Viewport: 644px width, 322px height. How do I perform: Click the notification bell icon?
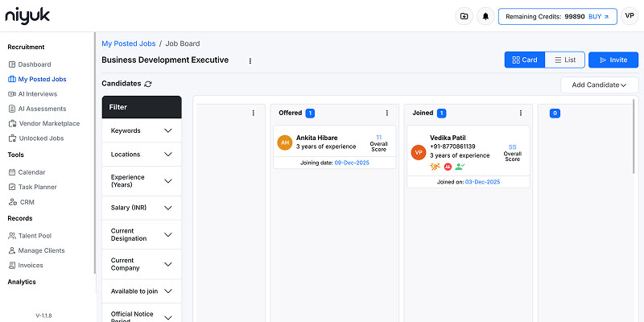click(485, 16)
